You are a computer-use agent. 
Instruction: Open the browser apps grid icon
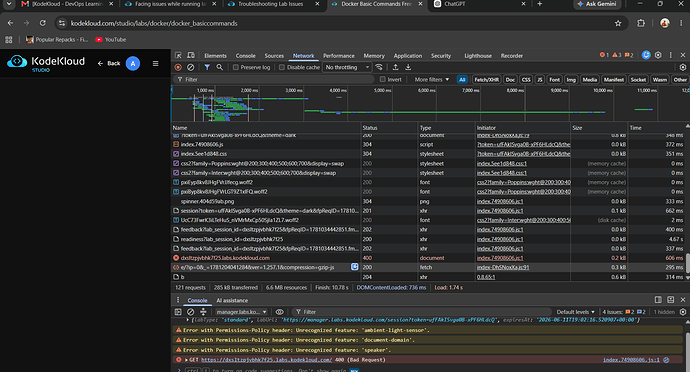coord(8,40)
